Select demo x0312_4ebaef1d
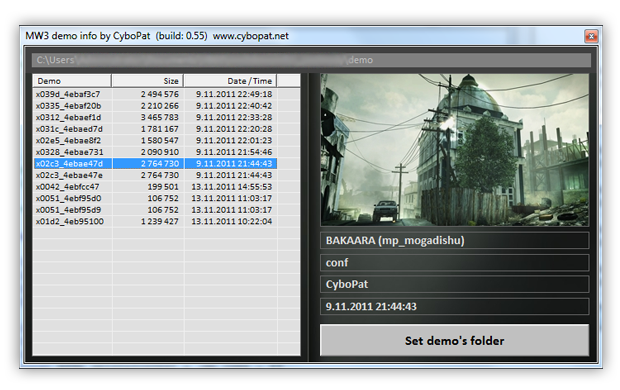620x390 pixels. click(x=68, y=117)
